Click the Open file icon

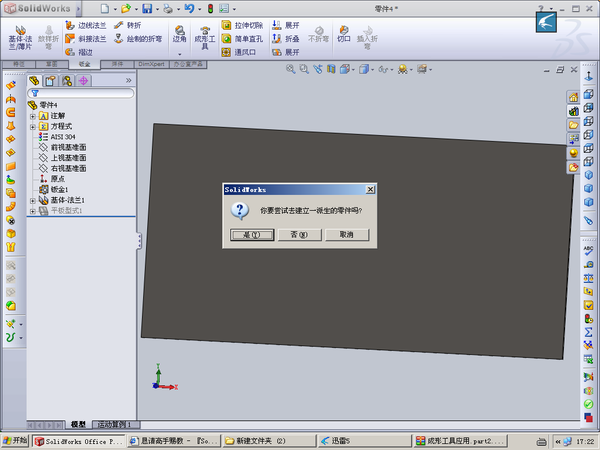[126, 8]
